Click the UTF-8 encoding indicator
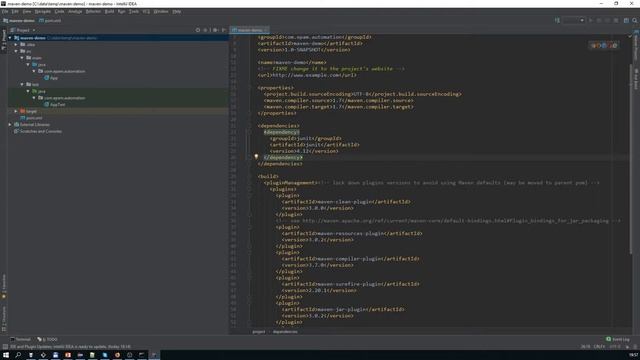Image resolution: width=640 pixels, height=360 pixels. pyautogui.click(x=615, y=347)
